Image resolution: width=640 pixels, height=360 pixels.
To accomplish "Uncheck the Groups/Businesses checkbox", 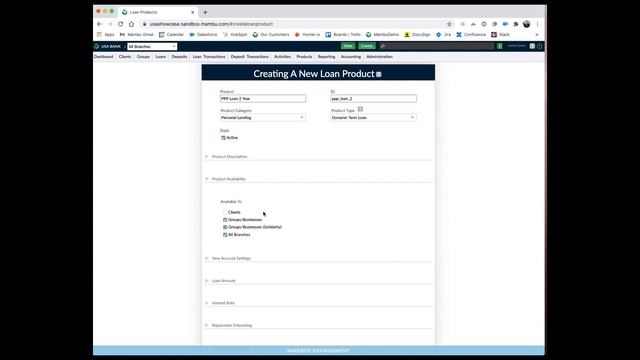I will coord(225,220).
